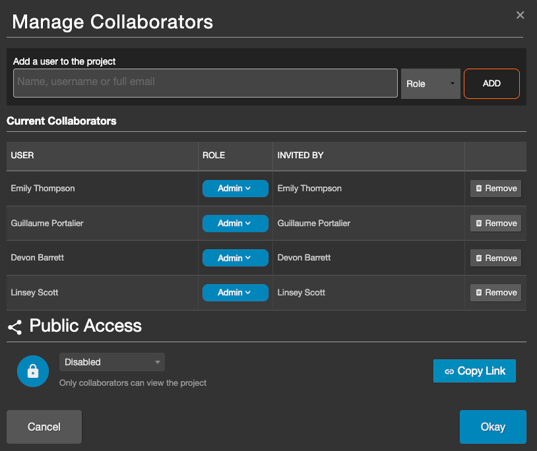The width and height of the screenshot is (537, 451).
Task: Close the Manage Collaborators dialog with the X
Action: tap(520, 15)
